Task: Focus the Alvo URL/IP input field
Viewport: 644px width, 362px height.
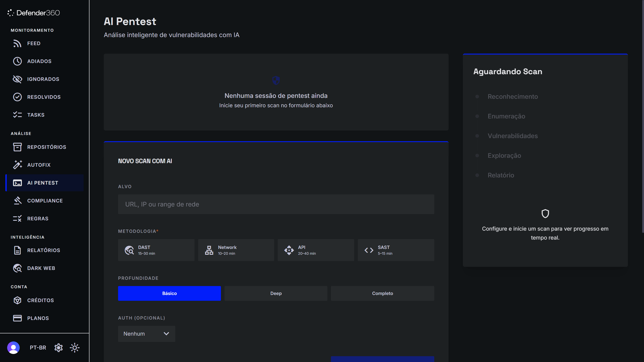Action: (x=276, y=204)
